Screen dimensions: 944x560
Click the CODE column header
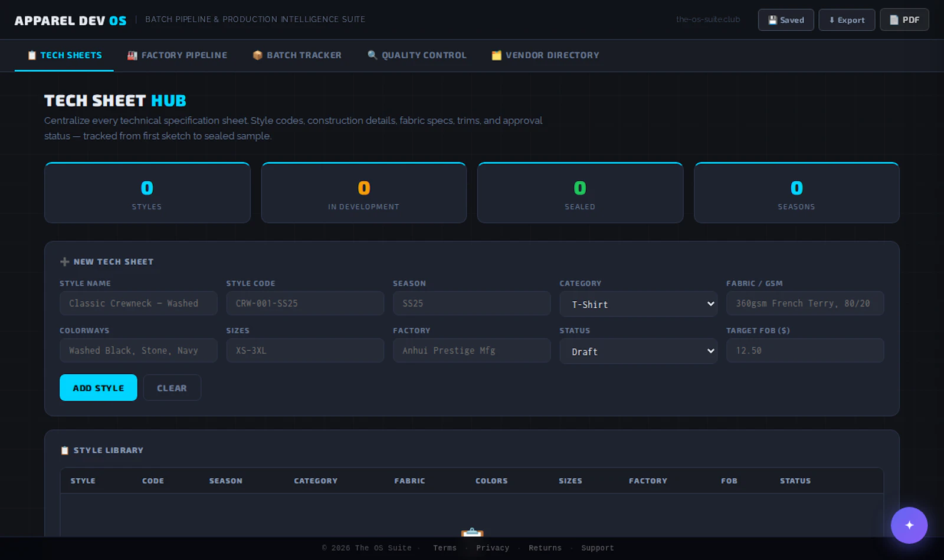153,481
